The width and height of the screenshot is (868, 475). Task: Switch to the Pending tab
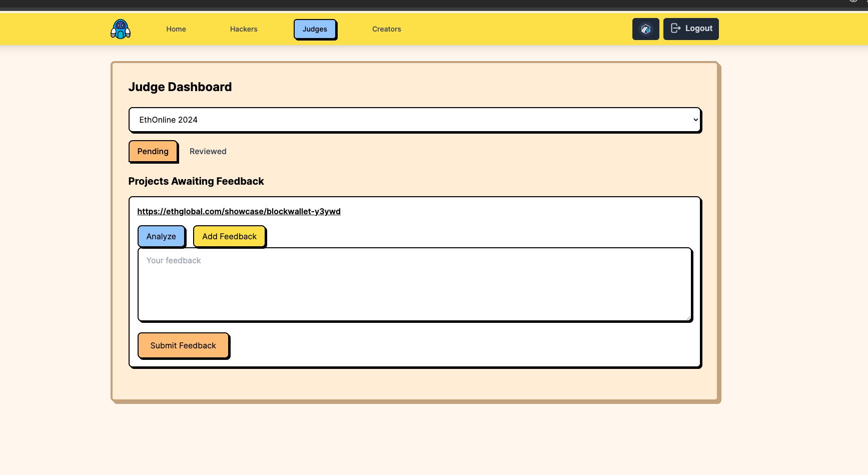coord(153,151)
